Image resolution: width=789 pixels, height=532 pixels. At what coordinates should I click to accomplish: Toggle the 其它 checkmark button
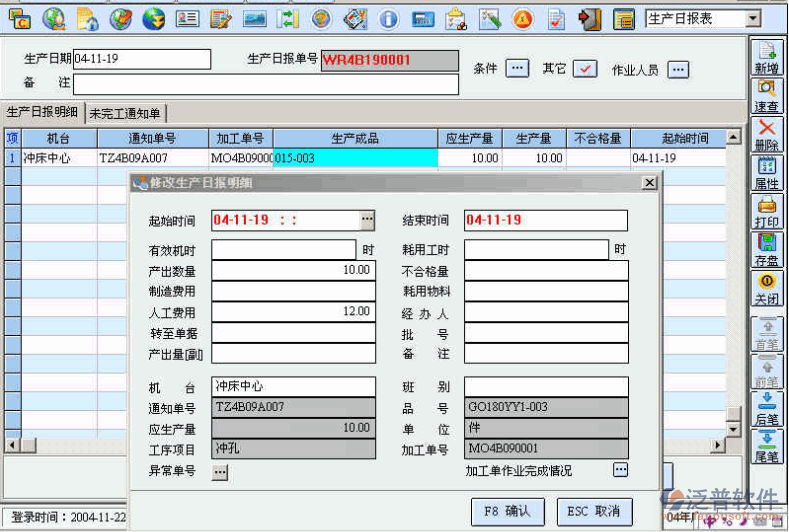(584, 68)
